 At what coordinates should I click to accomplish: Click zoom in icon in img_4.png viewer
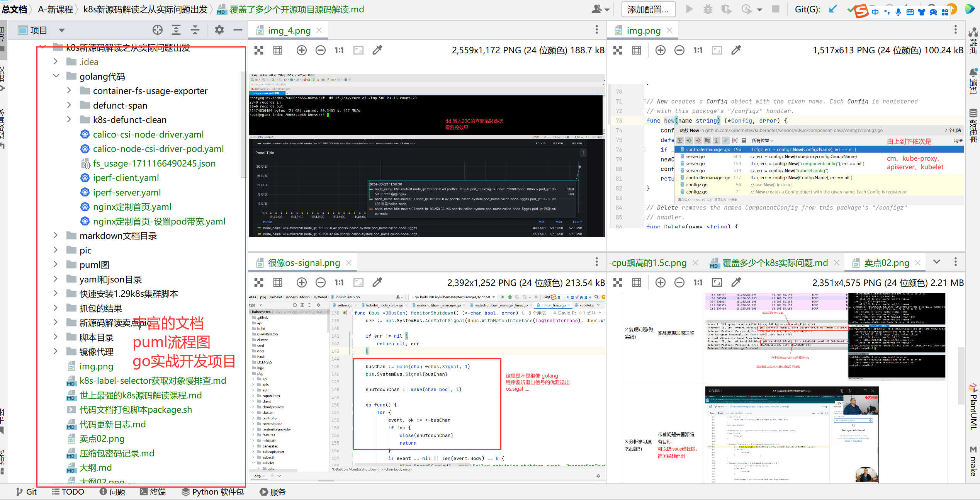pos(301,50)
